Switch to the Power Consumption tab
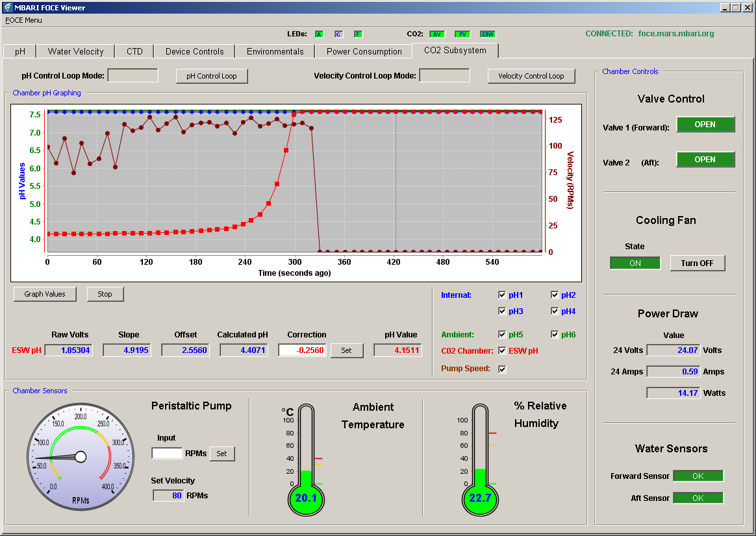The width and height of the screenshot is (756, 536). [x=364, y=51]
